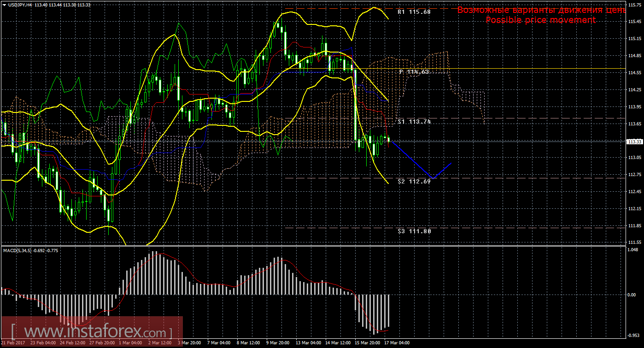
Task: Select the '17 Mar 04:00' time label
Action: (397, 343)
